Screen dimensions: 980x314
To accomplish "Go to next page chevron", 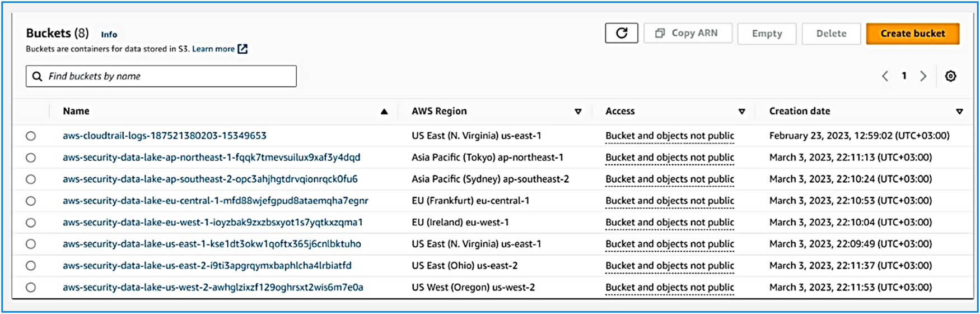I will 923,76.
